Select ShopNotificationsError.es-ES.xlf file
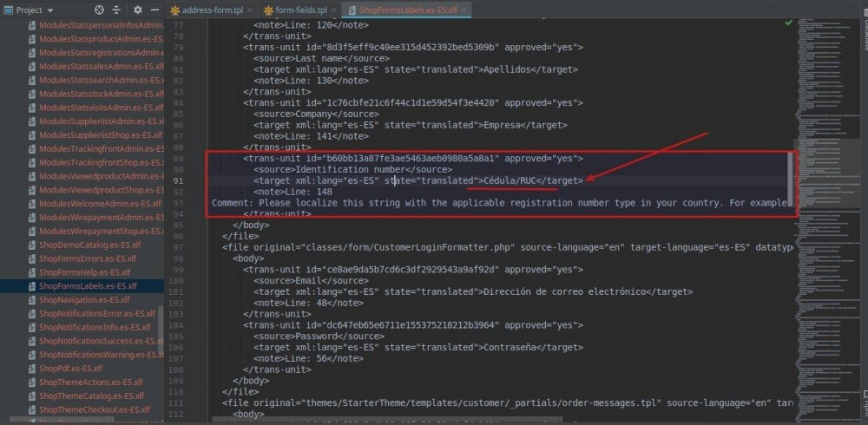This screenshot has width=868, height=425. (x=95, y=314)
